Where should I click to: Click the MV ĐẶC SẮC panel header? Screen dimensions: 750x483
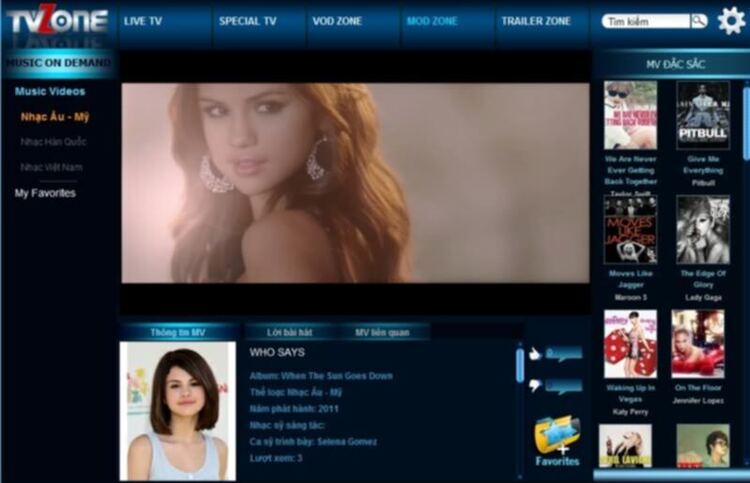(675, 64)
